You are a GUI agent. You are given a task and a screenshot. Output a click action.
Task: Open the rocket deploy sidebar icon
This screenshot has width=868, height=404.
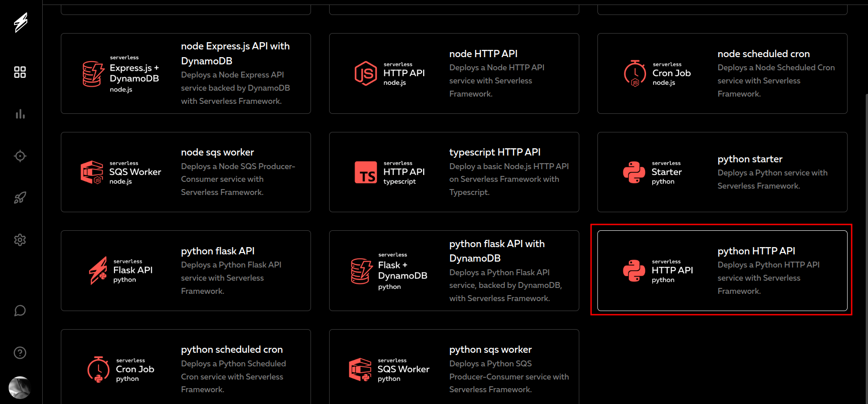pos(20,198)
